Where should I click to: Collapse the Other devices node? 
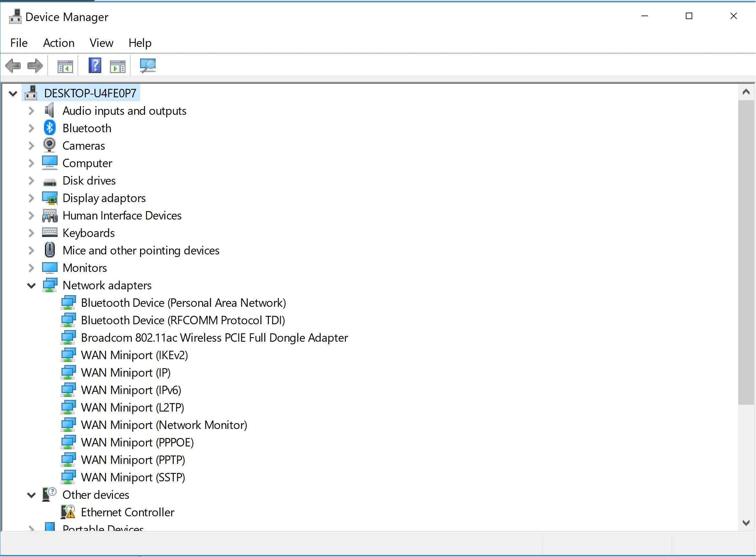click(31, 495)
